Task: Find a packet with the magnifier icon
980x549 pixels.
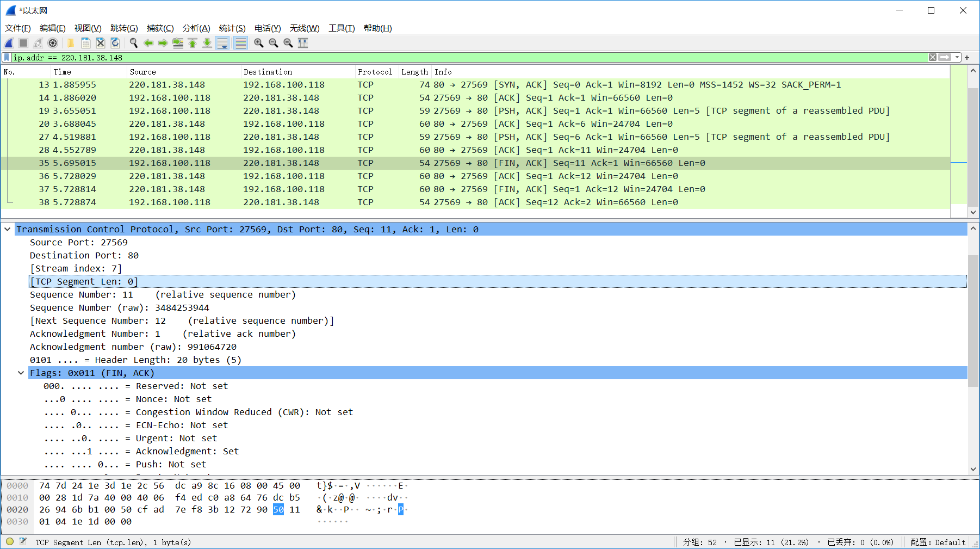Action: (x=133, y=43)
